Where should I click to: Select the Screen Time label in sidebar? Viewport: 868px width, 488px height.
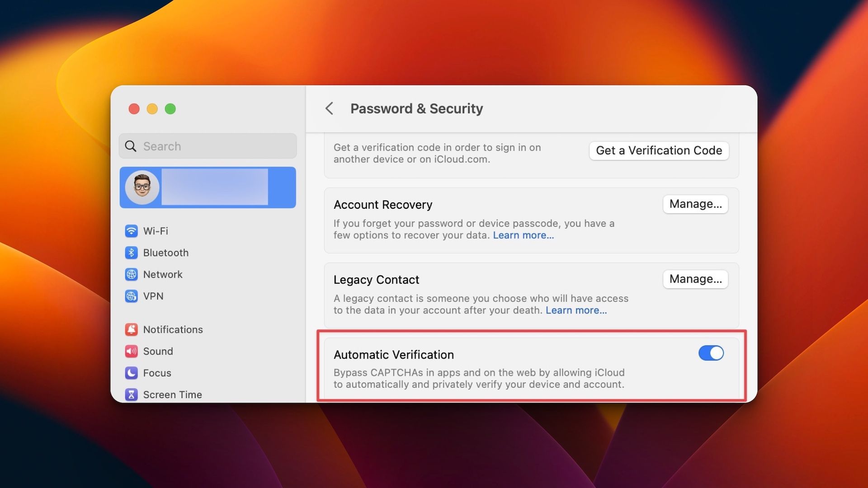pyautogui.click(x=172, y=394)
